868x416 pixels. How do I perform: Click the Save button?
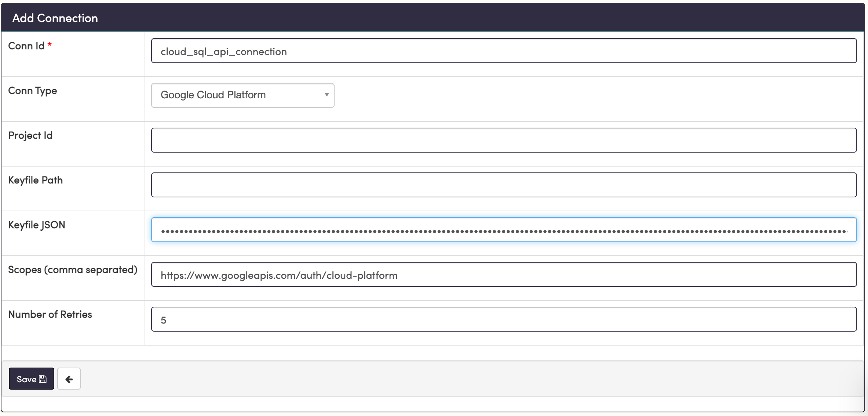[31, 379]
